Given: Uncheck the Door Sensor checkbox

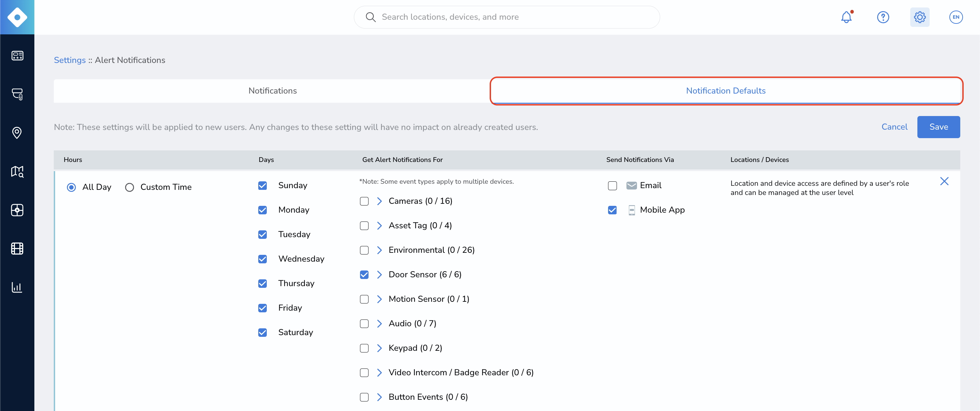Looking at the screenshot, I should pyautogui.click(x=364, y=275).
